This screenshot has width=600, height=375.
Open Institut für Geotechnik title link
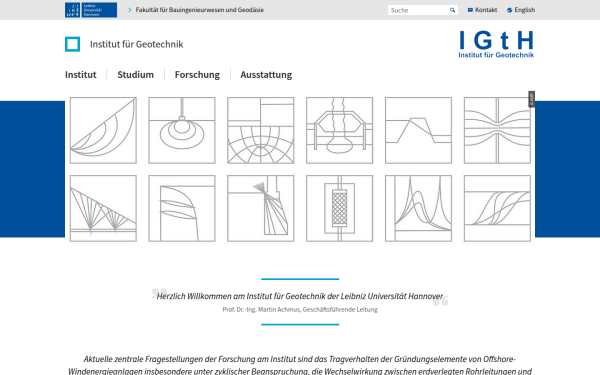[x=137, y=44]
